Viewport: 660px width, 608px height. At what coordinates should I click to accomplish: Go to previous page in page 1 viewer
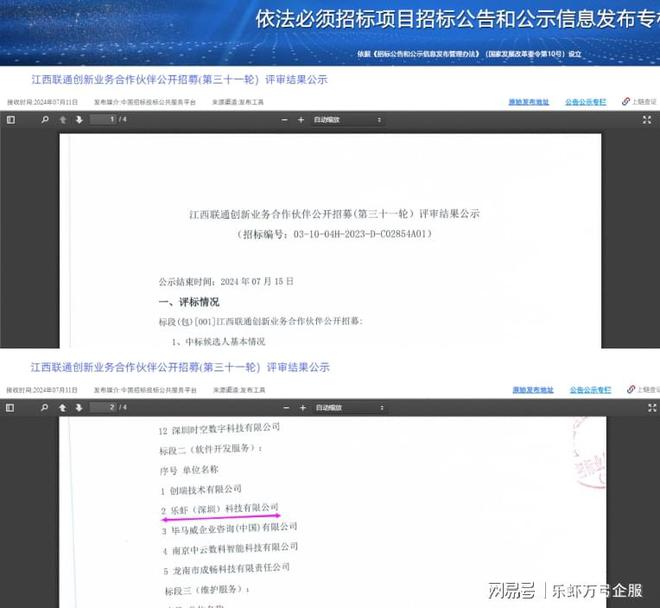click(x=63, y=120)
